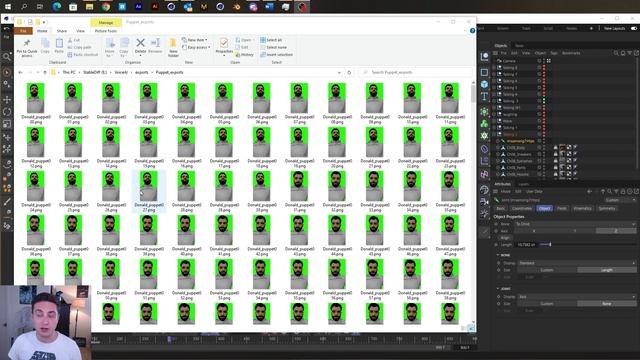Open the Easy access dropdown
This screenshot has width=640, height=360.
tap(196, 47)
